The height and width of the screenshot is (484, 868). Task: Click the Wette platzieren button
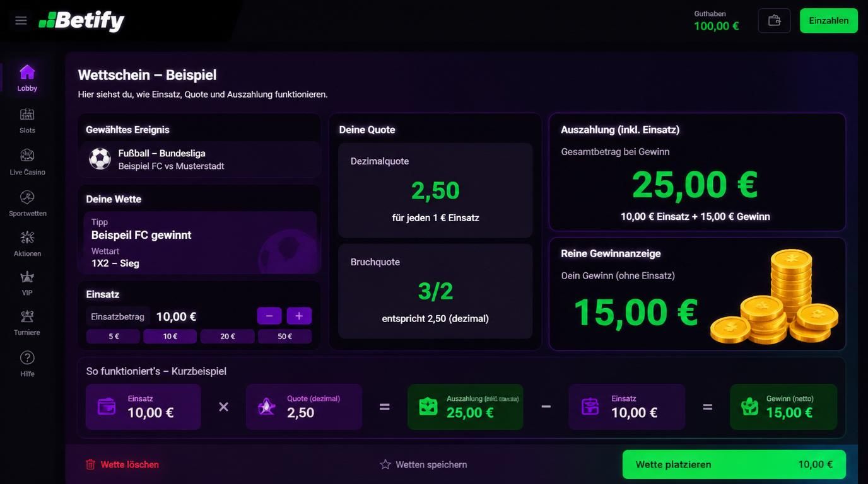point(734,464)
